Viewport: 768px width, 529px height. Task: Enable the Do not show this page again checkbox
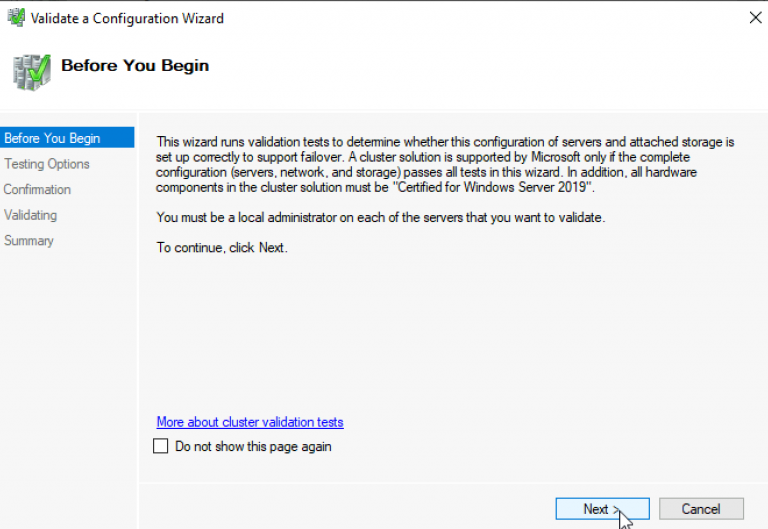click(x=161, y=447)
